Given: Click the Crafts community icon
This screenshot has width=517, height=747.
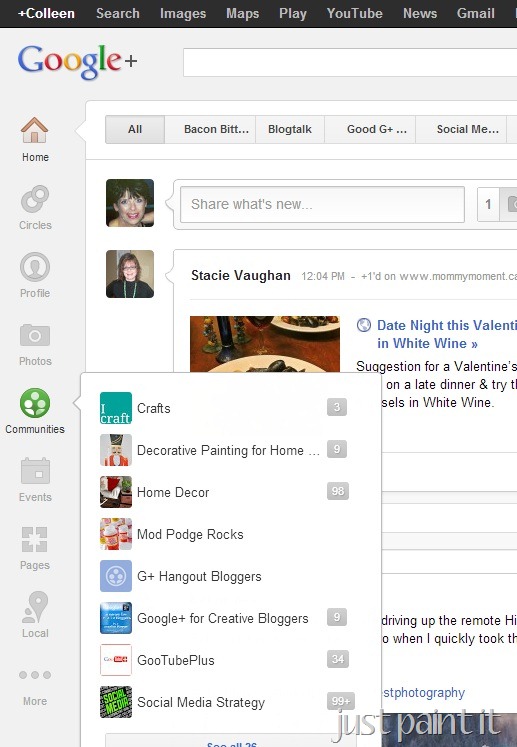Looking at the screenshot, I should click(x=116, y=408).
